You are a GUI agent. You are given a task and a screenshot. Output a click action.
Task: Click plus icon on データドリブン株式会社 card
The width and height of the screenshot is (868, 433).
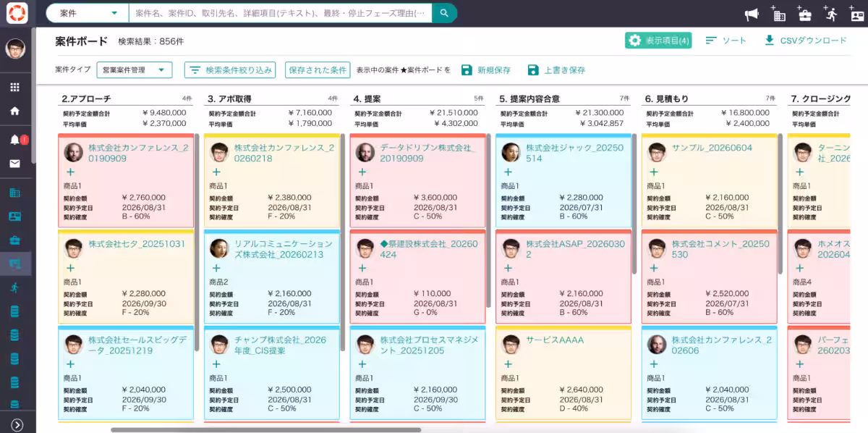[x=362, y=172]
